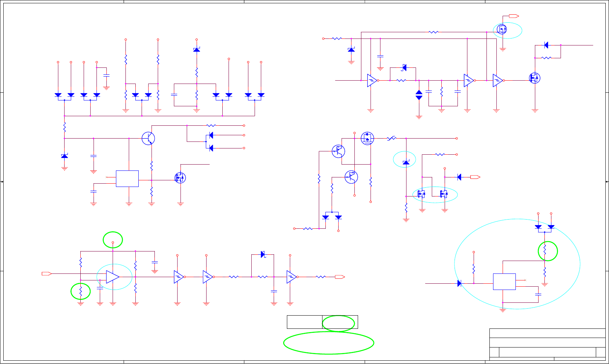Select the lower digital transistor with built-in resistors
Image resolution: width=609 pixels, height=364 pixels.
coord(351,177)
